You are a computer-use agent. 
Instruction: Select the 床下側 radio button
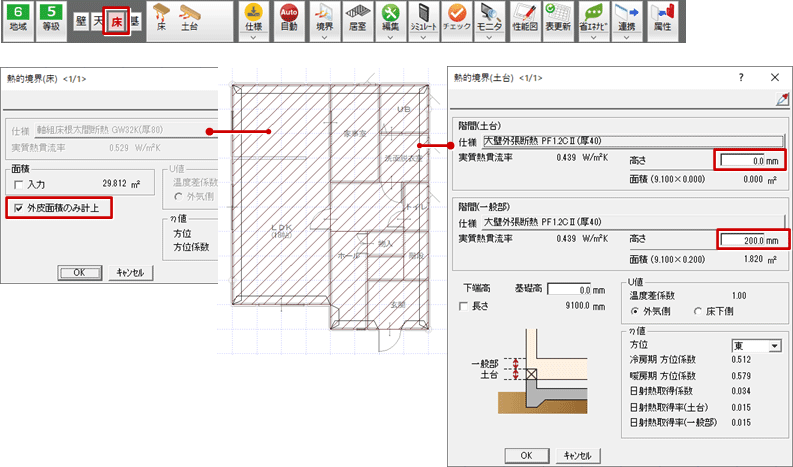pos(699,309)
